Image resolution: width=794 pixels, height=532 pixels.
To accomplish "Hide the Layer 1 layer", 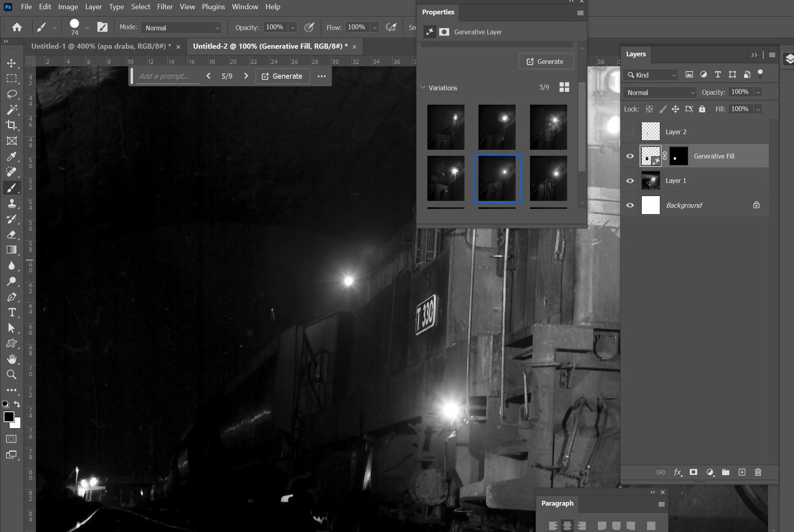I will [630, 181].
